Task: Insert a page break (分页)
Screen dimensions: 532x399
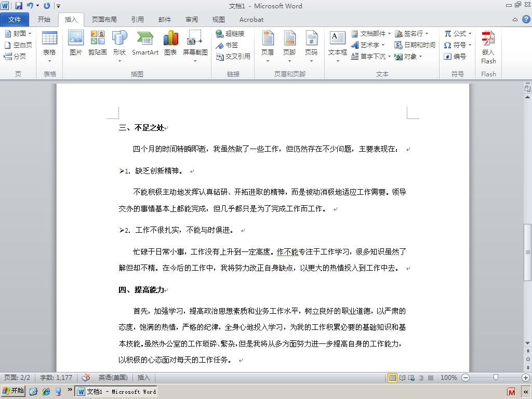Action: 15,56
